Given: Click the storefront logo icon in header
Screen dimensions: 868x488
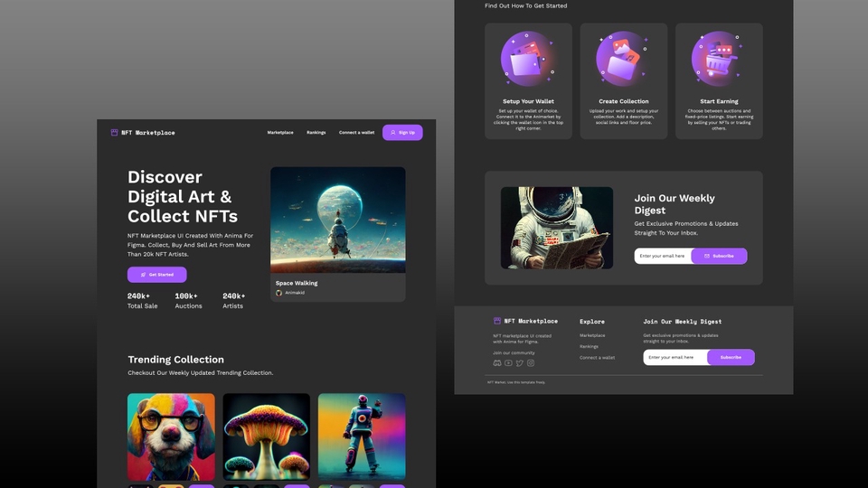Looking at the screenshot, I should (115, 133).
